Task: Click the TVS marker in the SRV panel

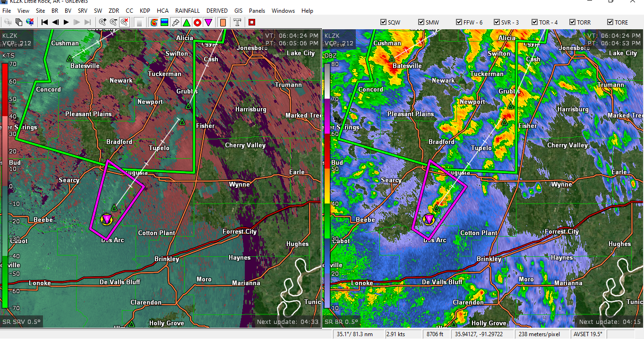Action: pyautogui.click(x=107, y=219)
